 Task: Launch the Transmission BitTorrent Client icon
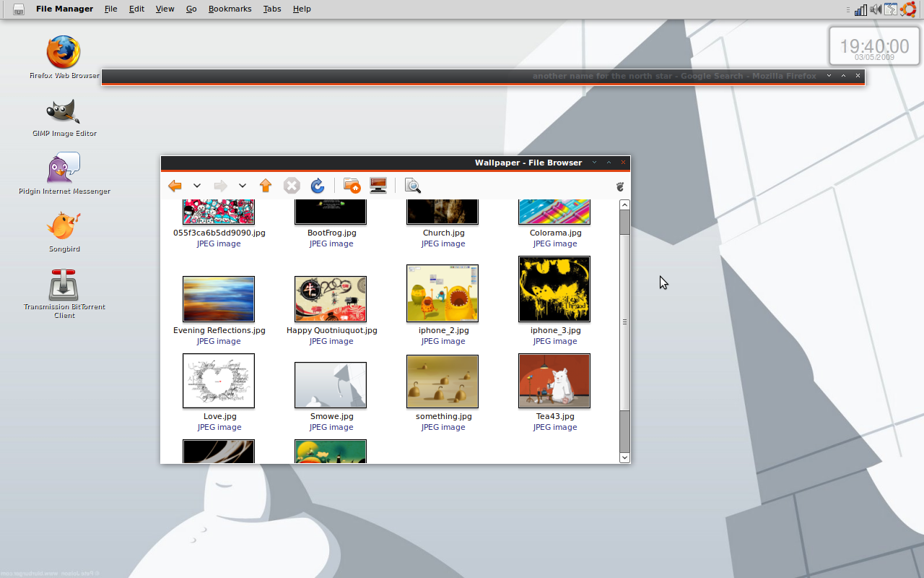[64, 285]
